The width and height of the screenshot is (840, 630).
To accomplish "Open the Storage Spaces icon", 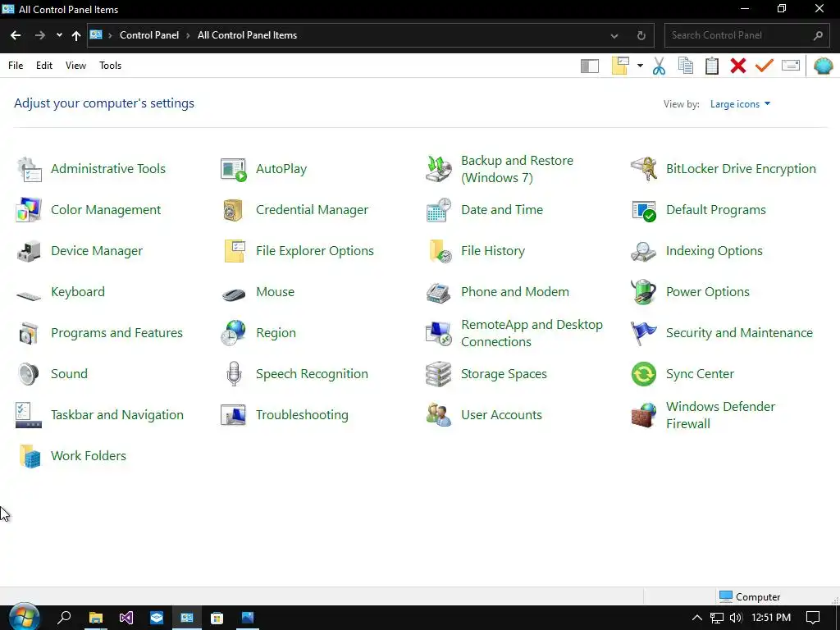I will pyautogui.click(x=439, y=374).
